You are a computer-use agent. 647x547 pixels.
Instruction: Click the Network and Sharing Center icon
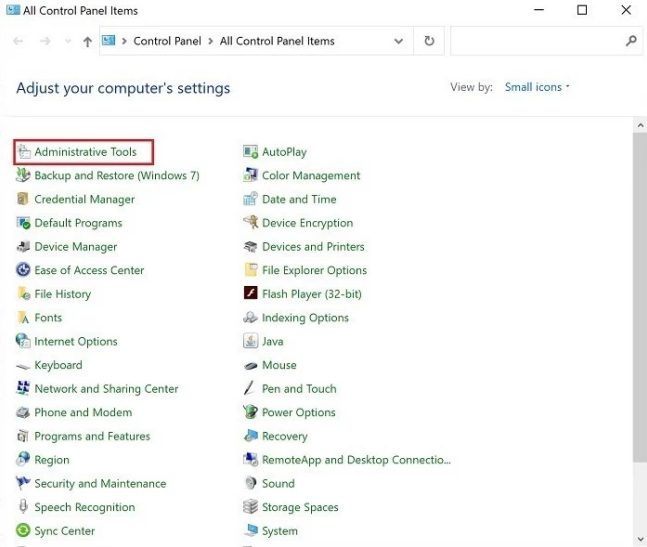[23, 389]
